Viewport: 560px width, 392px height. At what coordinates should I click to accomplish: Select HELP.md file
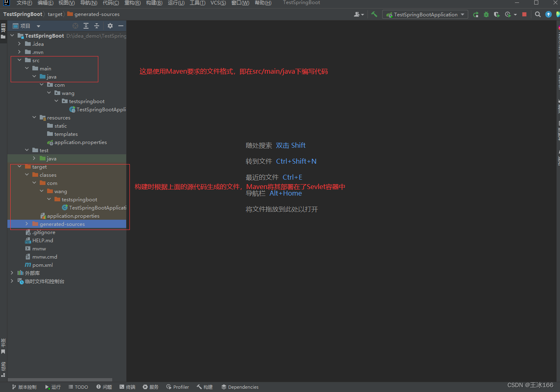[x=39, y=240]
